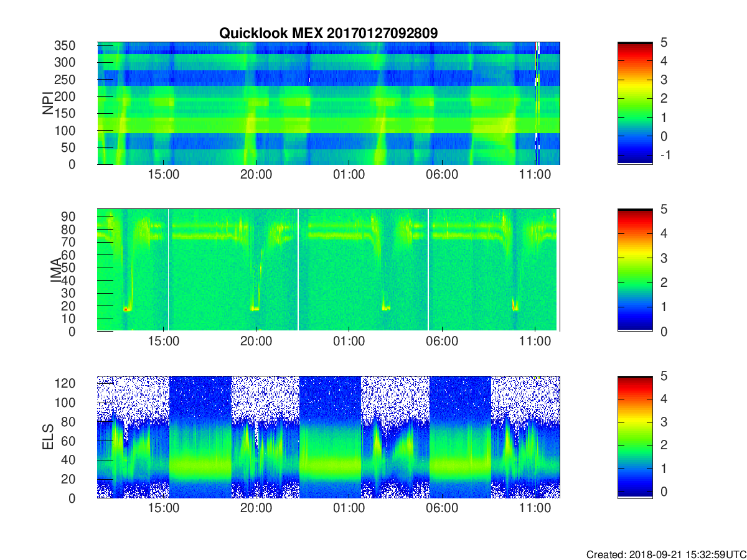Click the ELS panel colorbar

(x=635, y=437)
